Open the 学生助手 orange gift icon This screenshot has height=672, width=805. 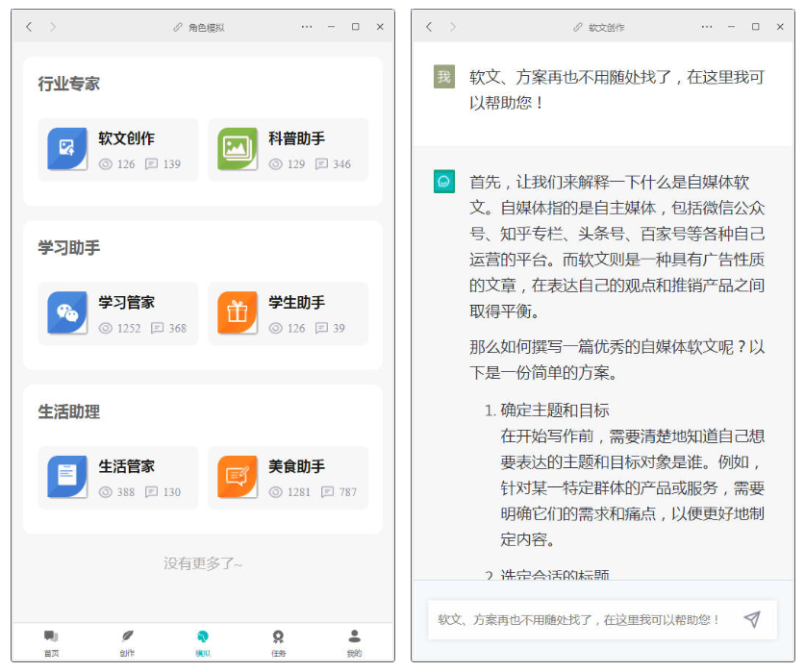tap(237, 311)
